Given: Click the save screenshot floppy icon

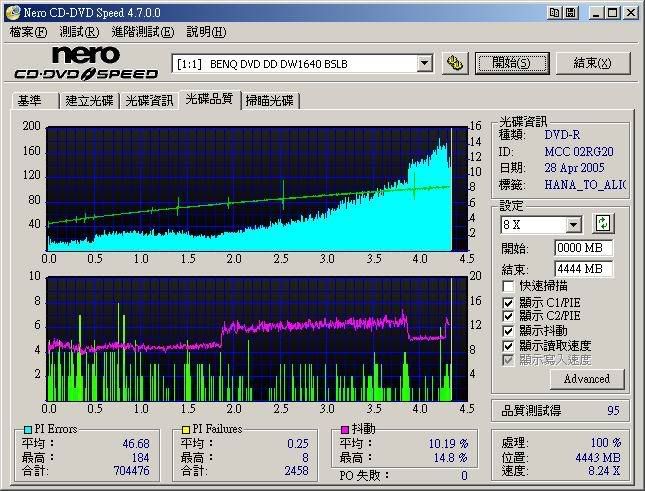Looking at the screenshot, I should coord(571,13).
